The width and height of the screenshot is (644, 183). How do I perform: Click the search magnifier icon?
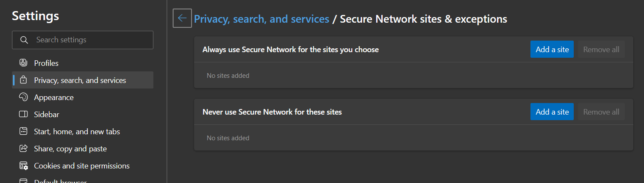(24, 40)
